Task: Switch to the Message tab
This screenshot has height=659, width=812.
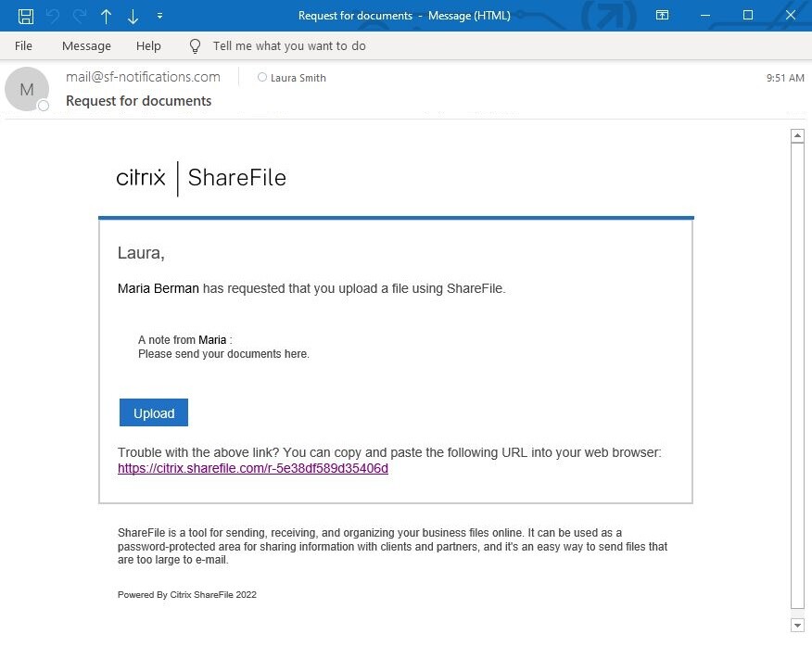Action: coord(86,45)
